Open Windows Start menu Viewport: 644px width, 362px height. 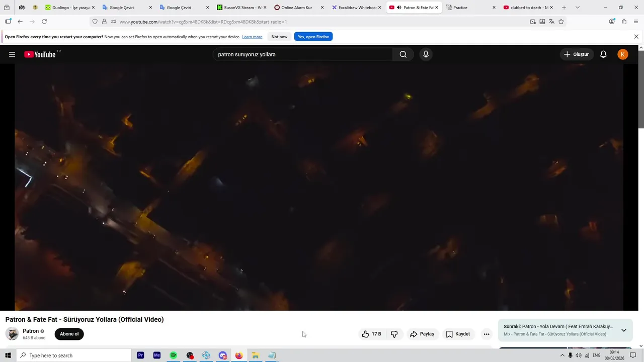click(8, 355)
